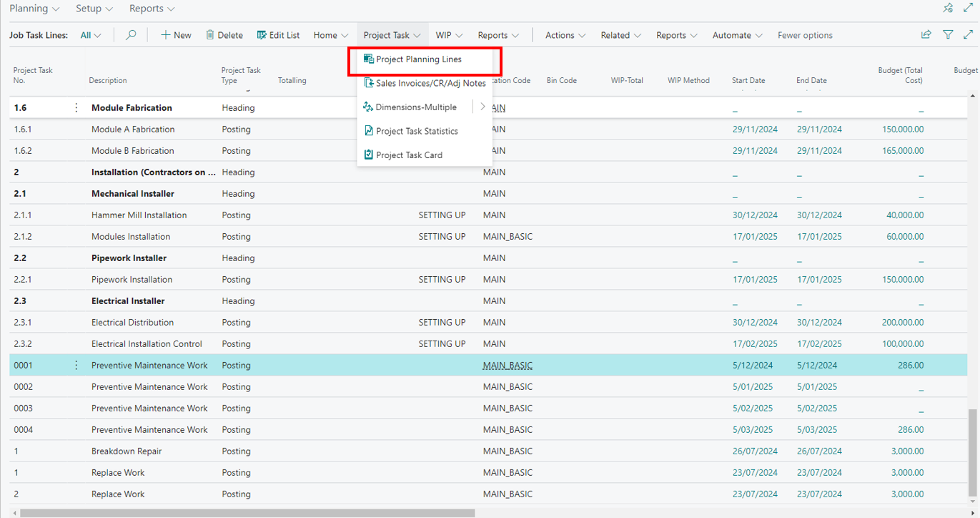Click start date 17/02/2025
Screen dimensions: 980x518
click(x=755, y=344)
